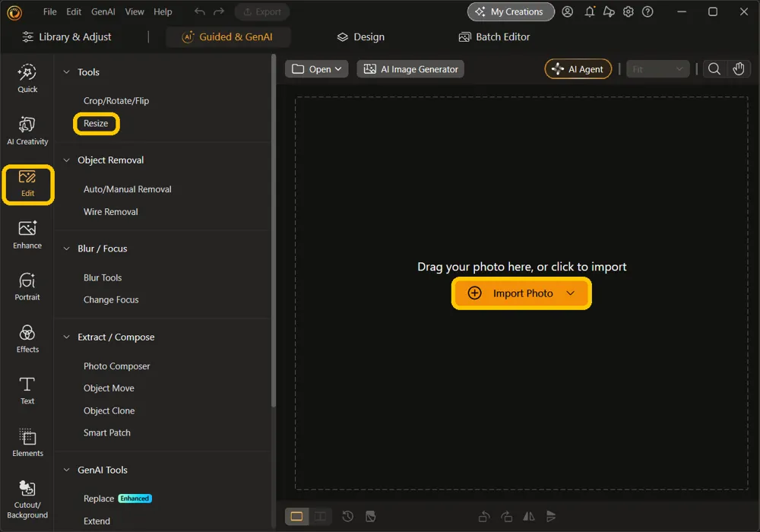Open Object Clone tool
Image resolution: width=760 pixels, height=532 pixels.
pyautogui.click(x=109, y=411)
